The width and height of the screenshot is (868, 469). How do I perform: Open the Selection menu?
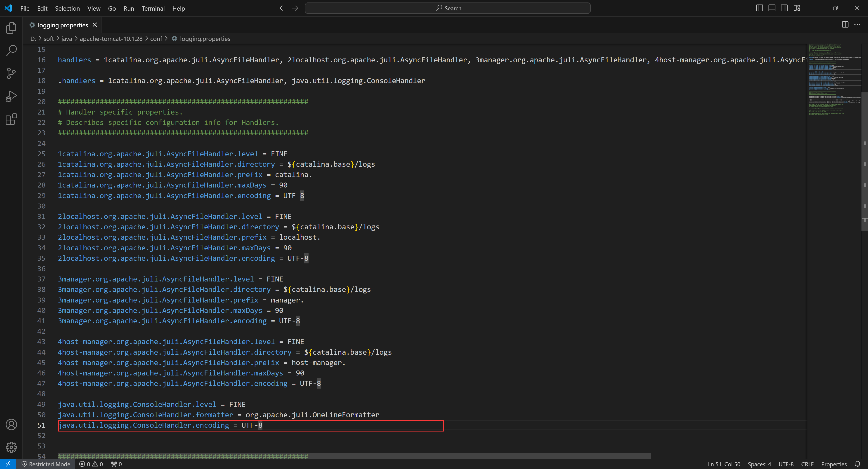[67, 8]
